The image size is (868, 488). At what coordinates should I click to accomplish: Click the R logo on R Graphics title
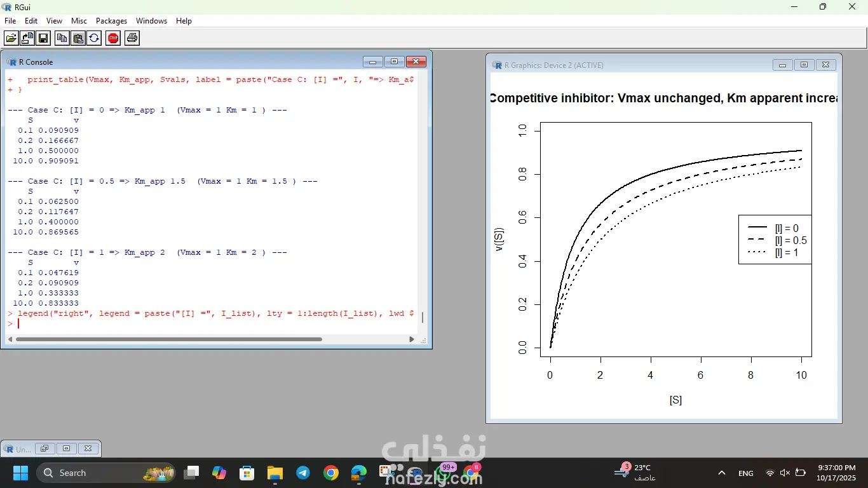coord(497,65)
